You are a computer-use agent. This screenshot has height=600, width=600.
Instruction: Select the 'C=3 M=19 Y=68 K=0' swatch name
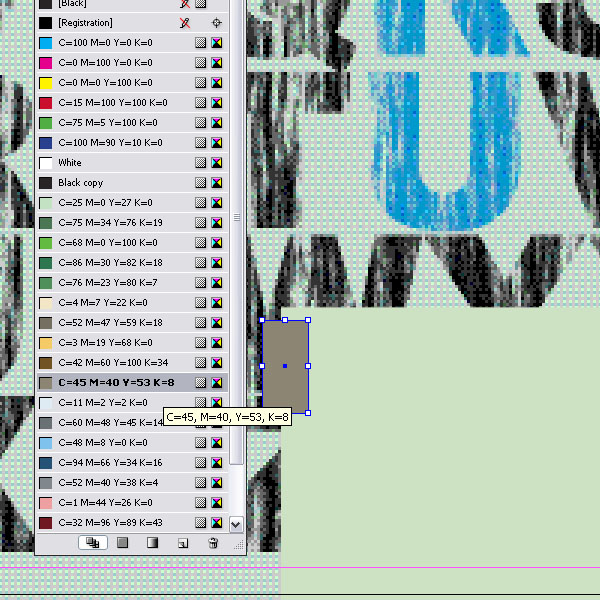point(105,342)
